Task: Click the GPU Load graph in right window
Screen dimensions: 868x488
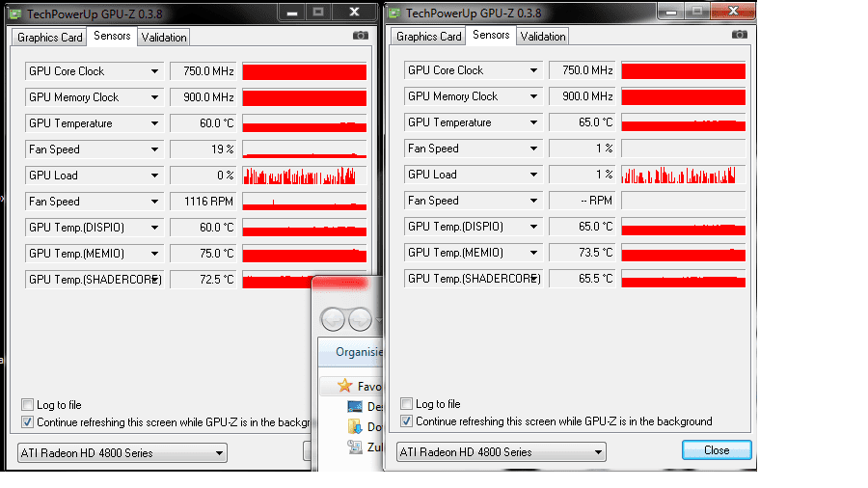Action: (x=683, y=175)
